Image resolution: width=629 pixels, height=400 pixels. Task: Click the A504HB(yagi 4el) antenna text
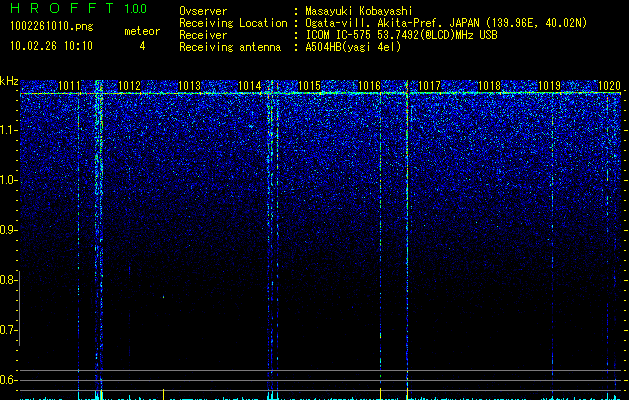coord(353,47)
